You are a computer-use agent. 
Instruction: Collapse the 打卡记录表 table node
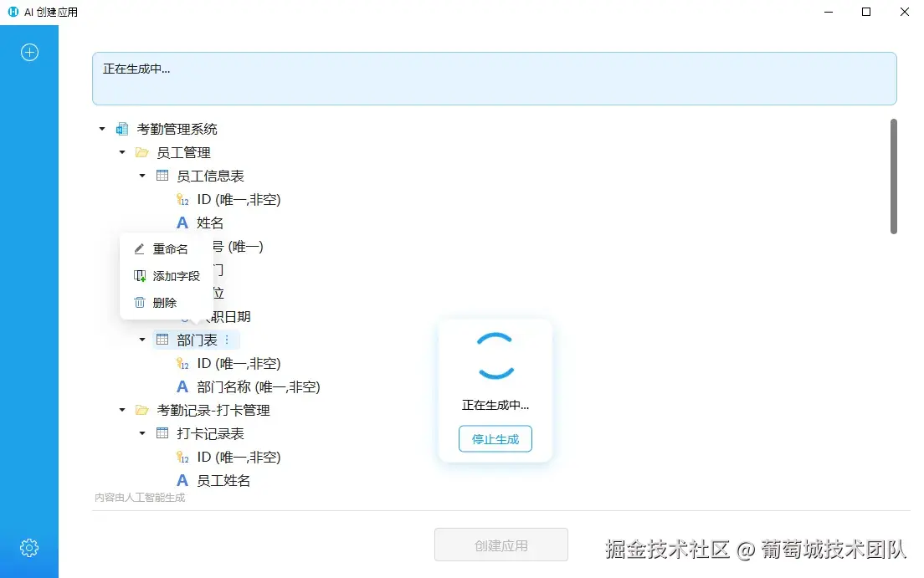(142, 433)
